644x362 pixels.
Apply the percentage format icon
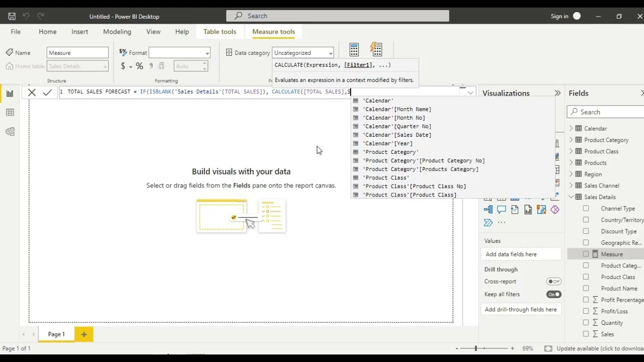(139, 66)
